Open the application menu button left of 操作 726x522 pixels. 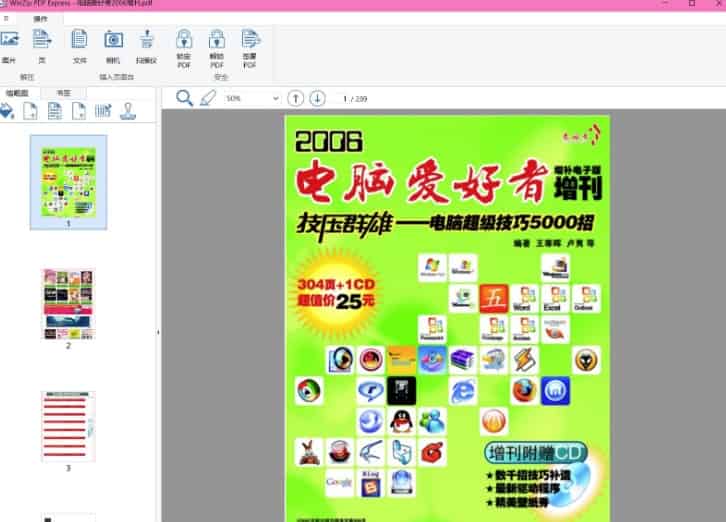6,19
